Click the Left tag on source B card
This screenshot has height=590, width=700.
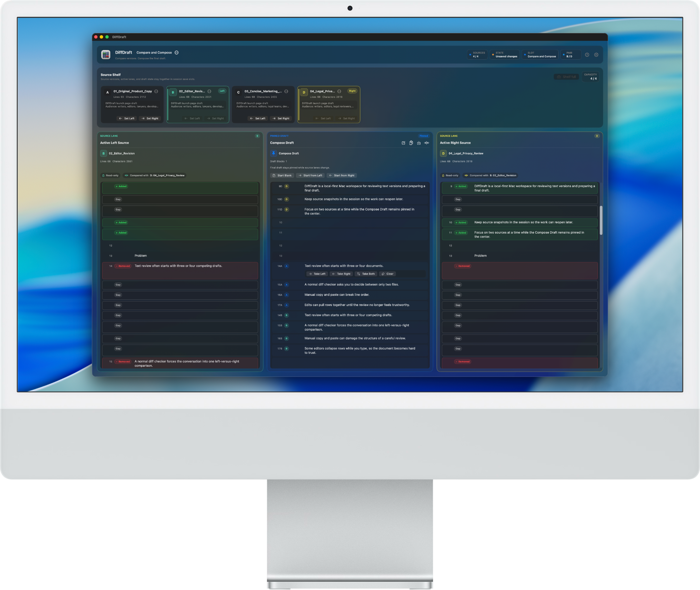click(x=222, y=91)
